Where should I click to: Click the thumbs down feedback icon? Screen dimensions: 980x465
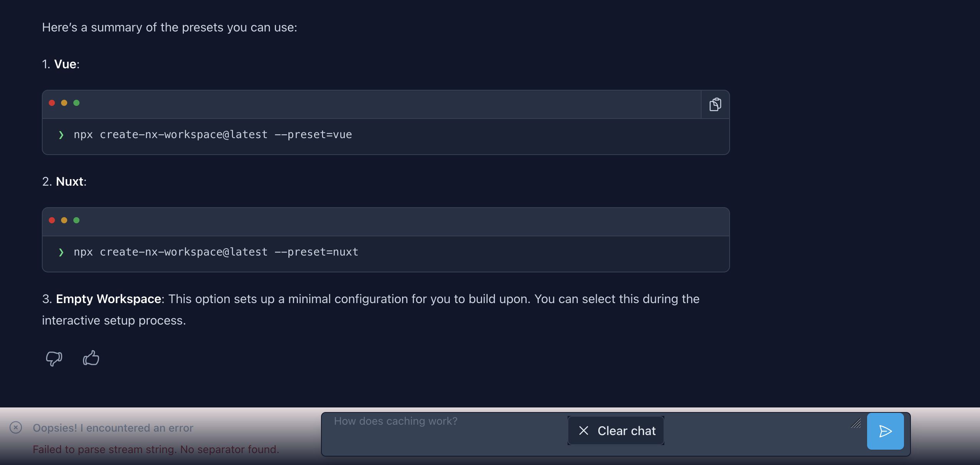[54, 359]
